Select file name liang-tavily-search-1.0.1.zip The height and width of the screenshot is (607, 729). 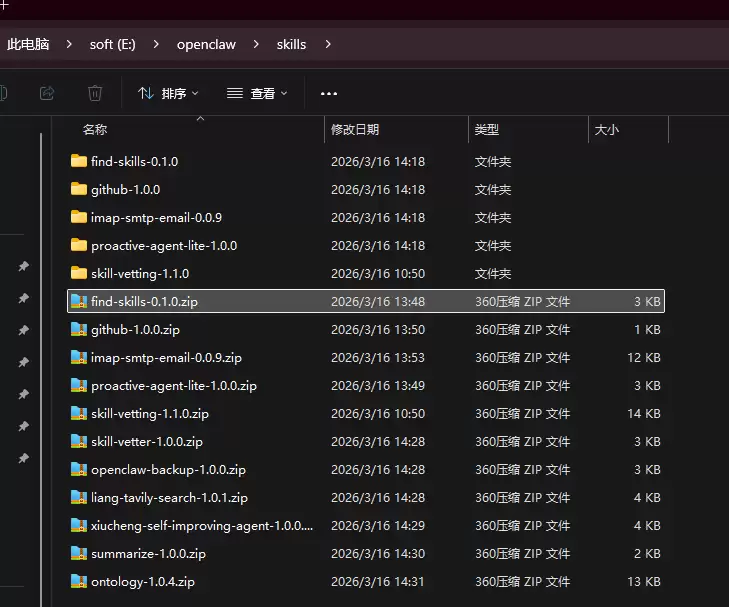coord(169,498)
